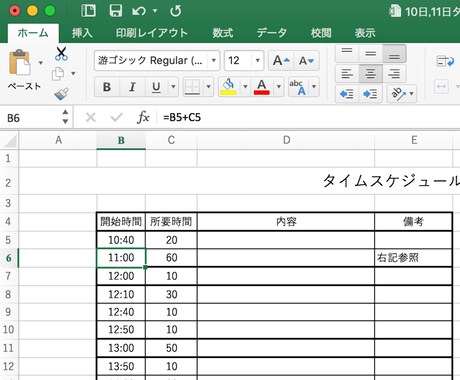This screenshot has height=380, width=460.
Task: Open the font size dropdown
Action: pyautogui.click(x=257, y=61)
